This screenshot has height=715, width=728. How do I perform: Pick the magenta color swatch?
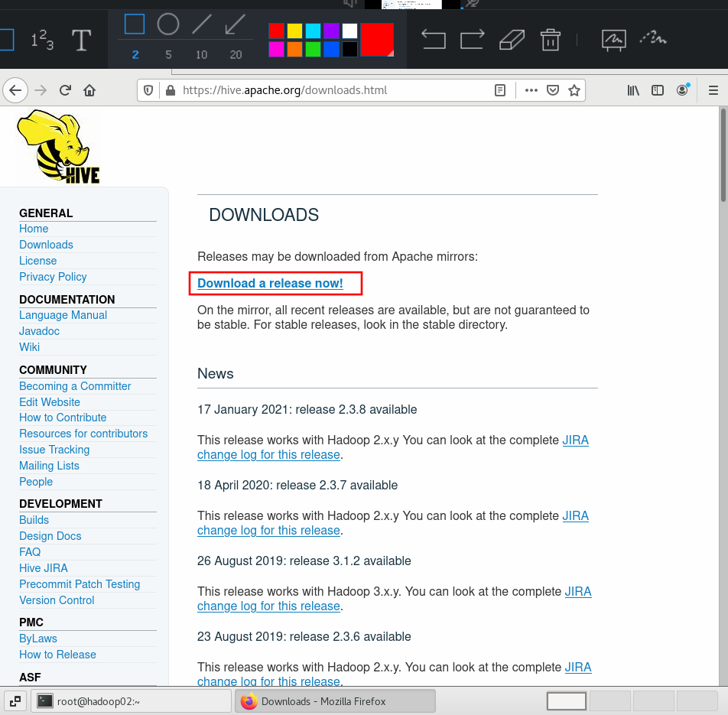pyautogui.click(x=276, y=49)
